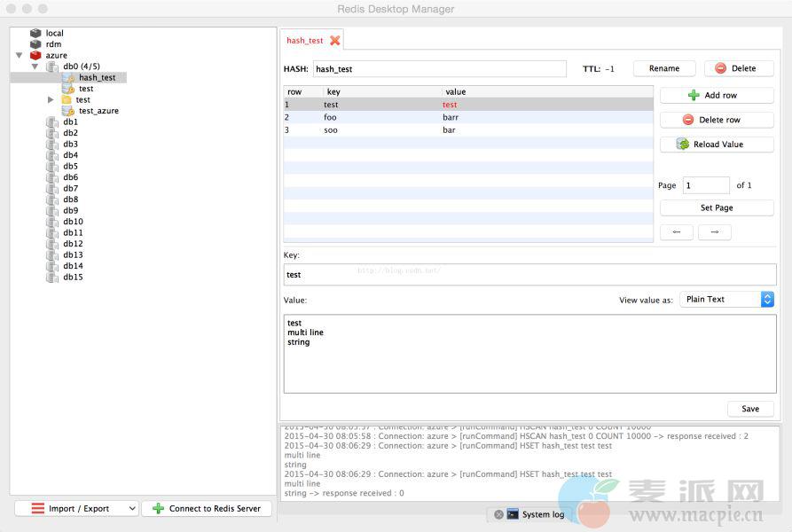
Task: Click the rdm server icon in tree
Action: [35, 44]
